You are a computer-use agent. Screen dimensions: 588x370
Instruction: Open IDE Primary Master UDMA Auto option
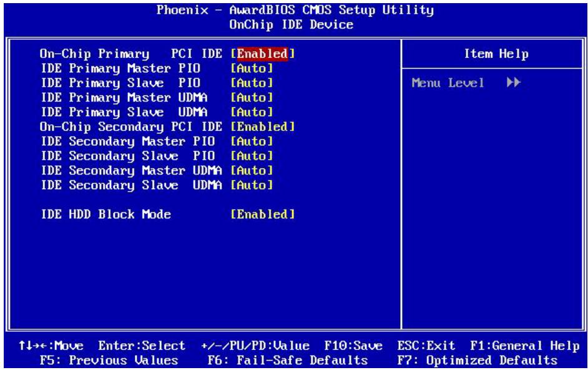pyautogui.click(x=252, y=97)
